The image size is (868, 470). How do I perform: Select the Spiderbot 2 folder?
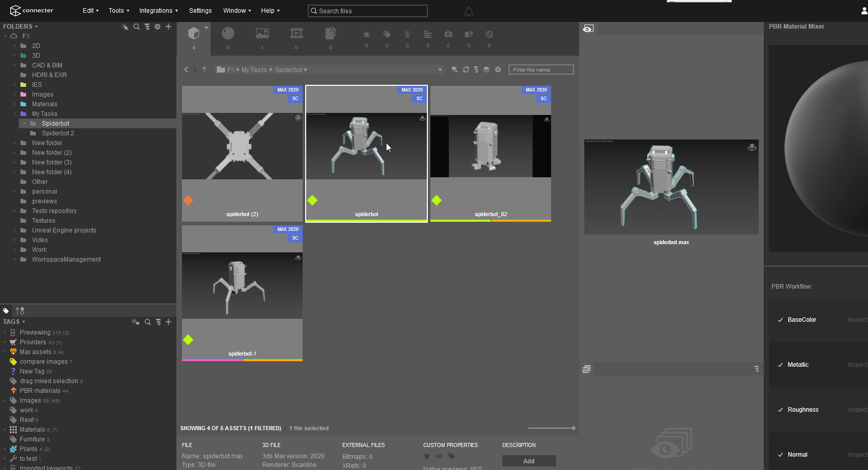[x=58, y=133]
